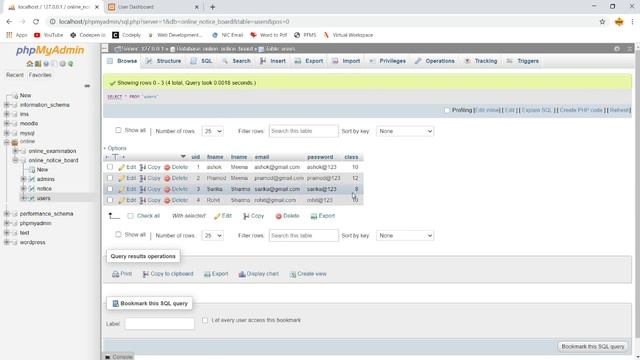
Task: Enable the Profiling checkbox
Action: (447, 110)
